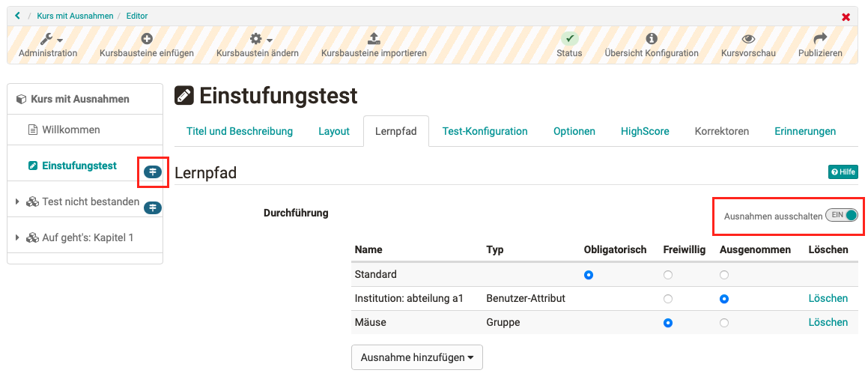Expand the Test nicht bestanden tree node
868x391 pixels.
point(17,201)
